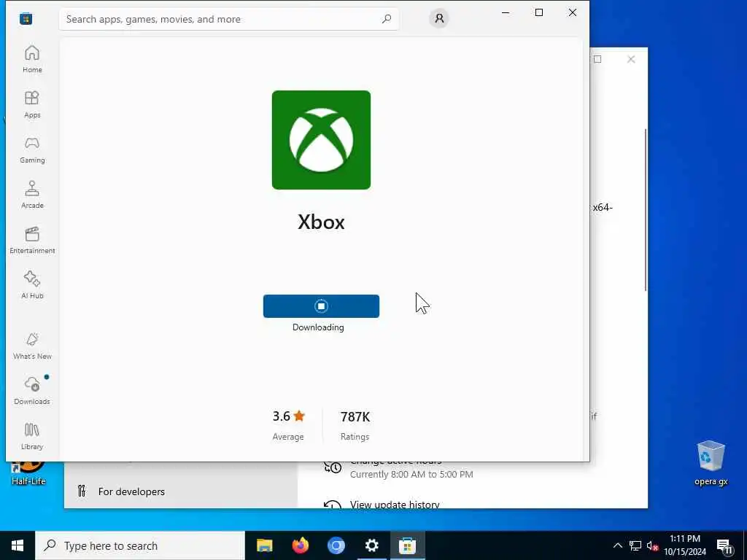Open the Library section

pyautogui.click(x=32, y=436)
